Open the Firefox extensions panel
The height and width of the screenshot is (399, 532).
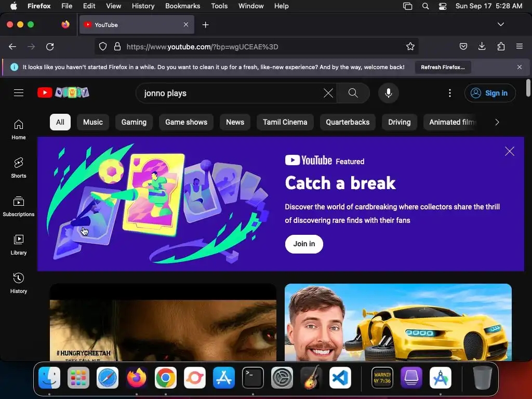501,46
